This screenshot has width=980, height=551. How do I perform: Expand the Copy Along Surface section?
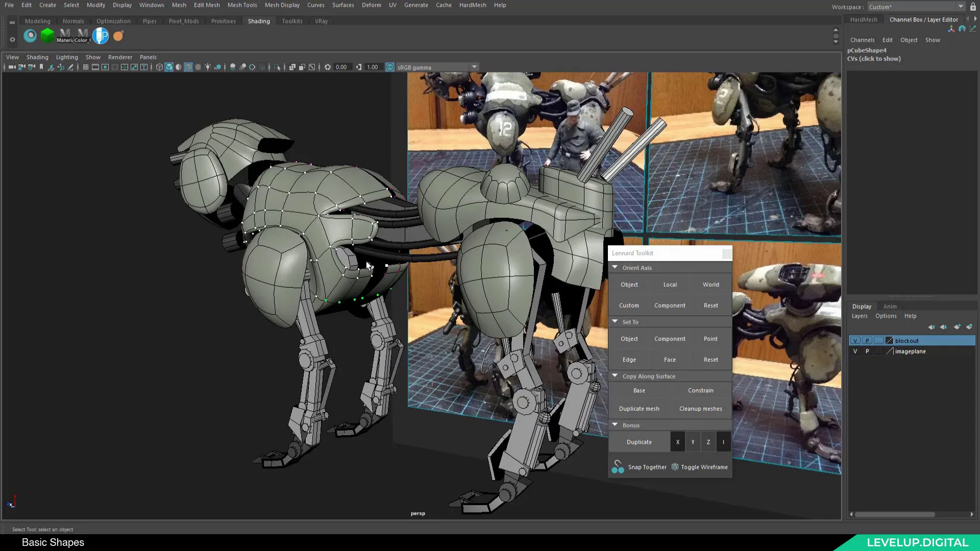(x=614, y=375)
